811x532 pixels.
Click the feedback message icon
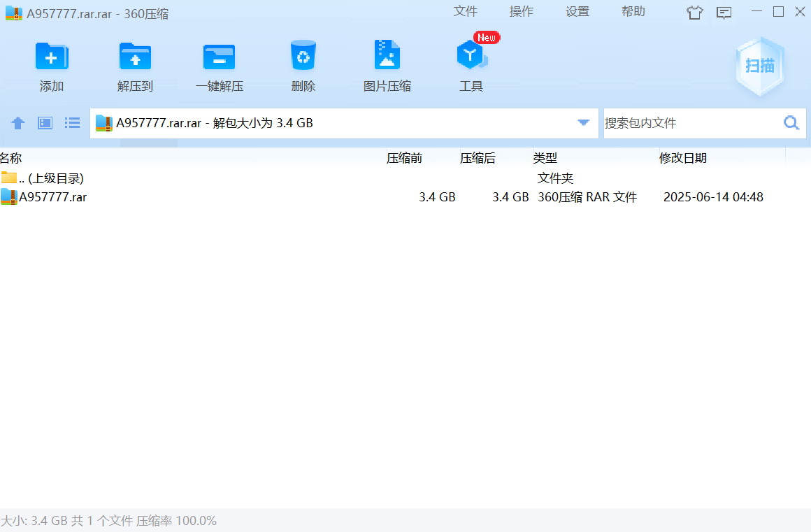pos(724,13)
